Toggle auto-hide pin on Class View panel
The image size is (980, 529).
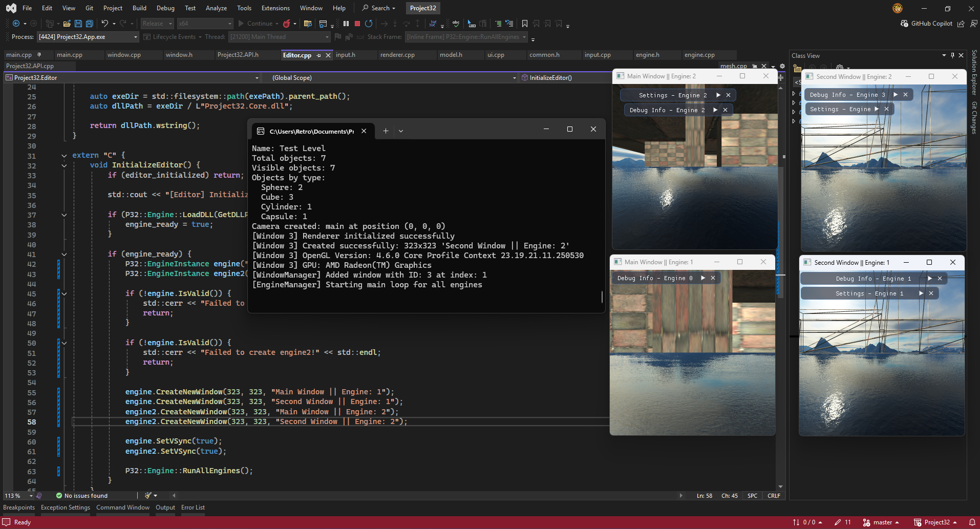[x=952, y=55]
